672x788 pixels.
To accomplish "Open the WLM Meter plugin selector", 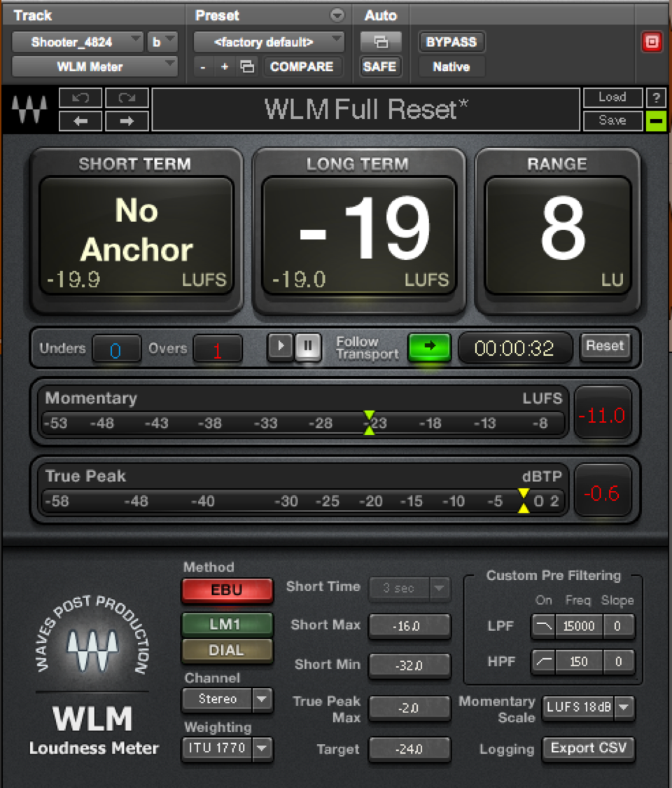I will tap(94, 67).
